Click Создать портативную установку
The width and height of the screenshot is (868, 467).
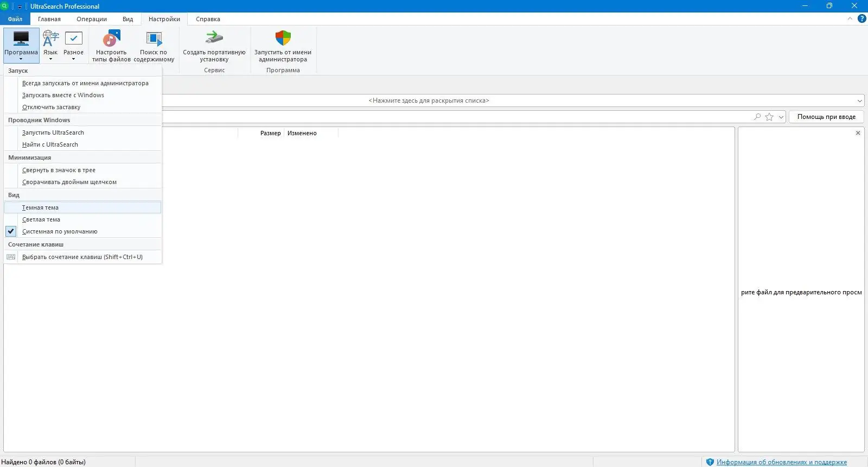pos(214,46)
